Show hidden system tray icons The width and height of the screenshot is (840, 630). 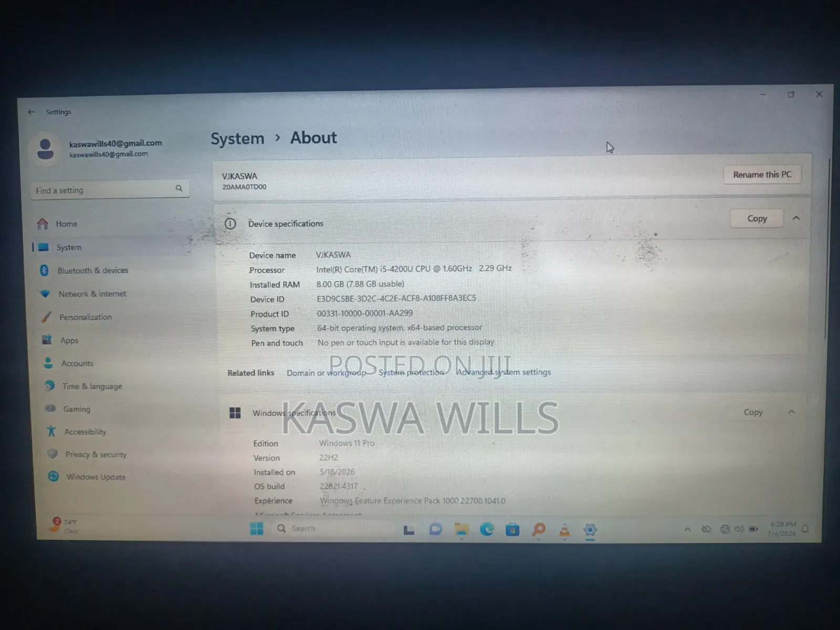[687, 529]
